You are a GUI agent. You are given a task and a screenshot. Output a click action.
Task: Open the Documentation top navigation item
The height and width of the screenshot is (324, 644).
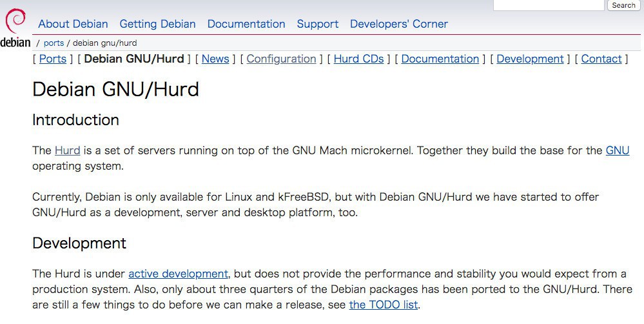tap(246, 24)
